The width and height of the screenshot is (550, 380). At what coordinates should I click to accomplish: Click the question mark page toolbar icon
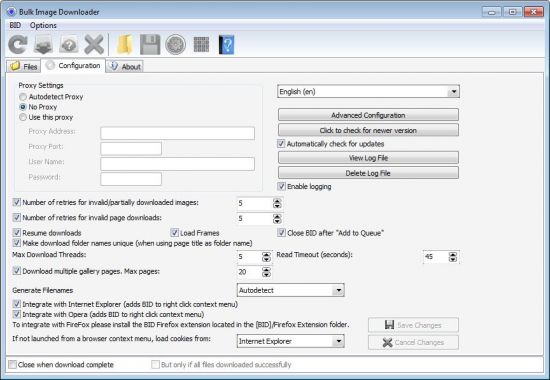pyautogui.click(x=69, y=45)
